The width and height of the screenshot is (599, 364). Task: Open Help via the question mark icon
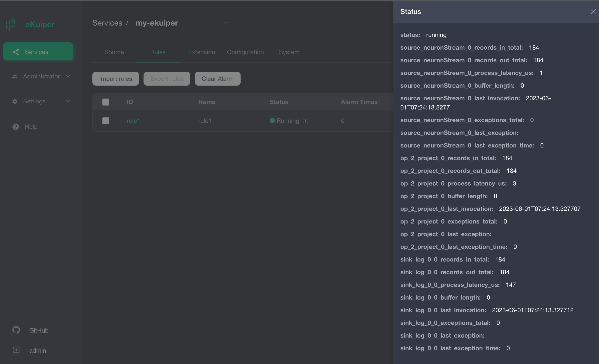(x=16, y=127)
